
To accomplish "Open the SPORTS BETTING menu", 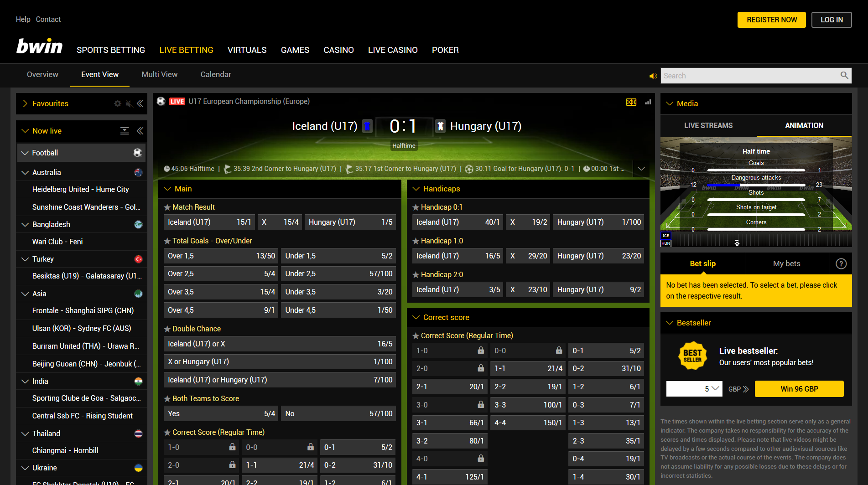I will pyautogui.click(x=111, y=50).
